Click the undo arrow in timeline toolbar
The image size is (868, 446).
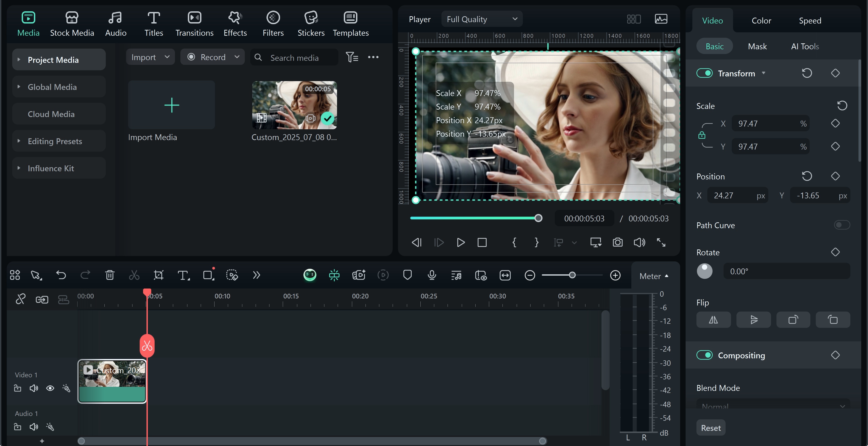61,275
